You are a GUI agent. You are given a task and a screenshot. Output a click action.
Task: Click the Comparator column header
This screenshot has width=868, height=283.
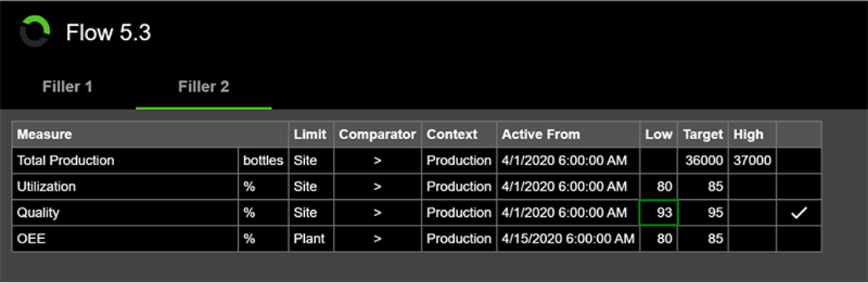[x=378, y=134]
